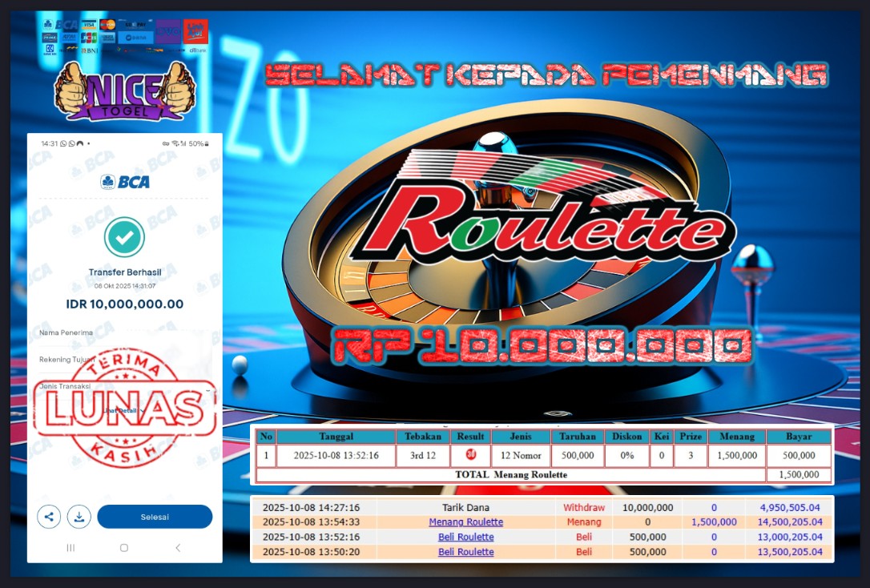
Task: Click the red result ball number
Action: pyautogui.click(x=470, y=456)
